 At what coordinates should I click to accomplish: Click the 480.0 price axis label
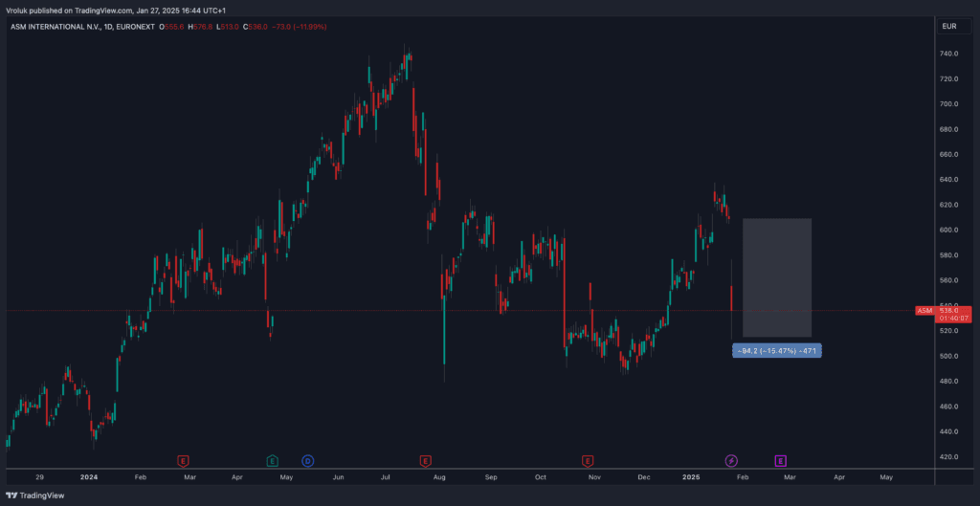coord(949,381)
